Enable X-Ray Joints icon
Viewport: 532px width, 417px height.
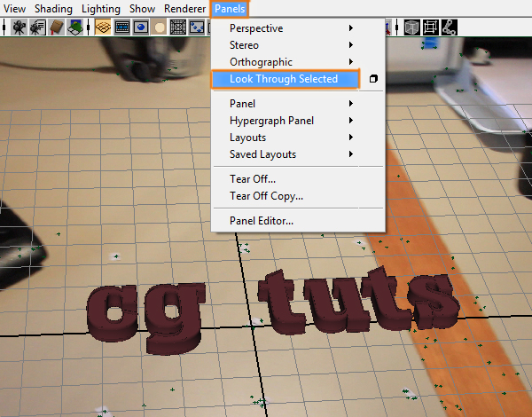pos(450,28)
